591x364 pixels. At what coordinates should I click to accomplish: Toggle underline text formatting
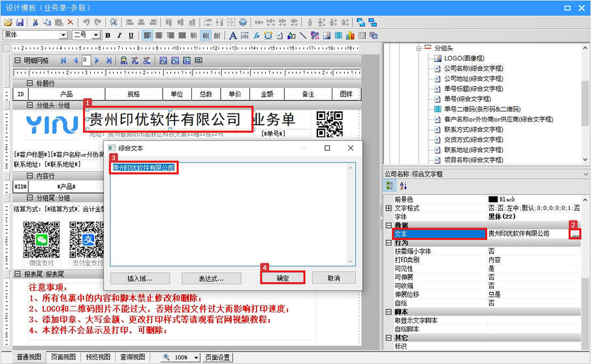tap(131, 35)
